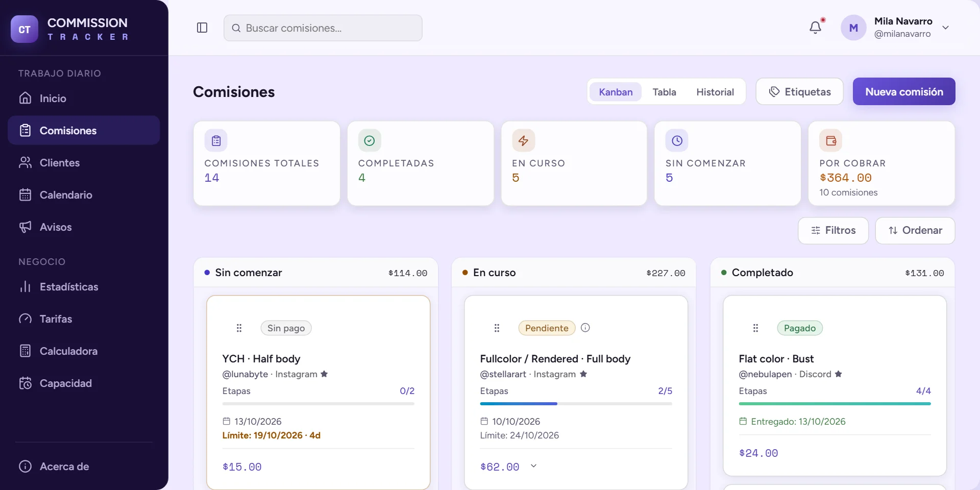Click the Pagado status badge
Image resolution: width=980 pixels, height=490 pixels.
[x=800, y=328]
